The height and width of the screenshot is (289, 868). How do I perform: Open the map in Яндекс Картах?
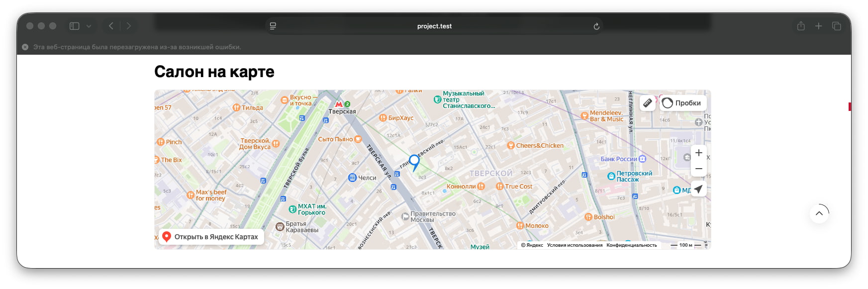[211, 237]
